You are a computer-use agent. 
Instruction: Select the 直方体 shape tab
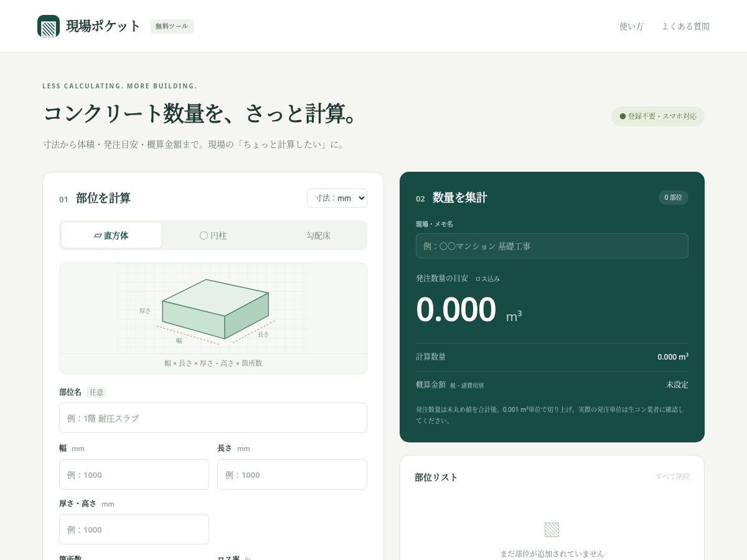111,235
